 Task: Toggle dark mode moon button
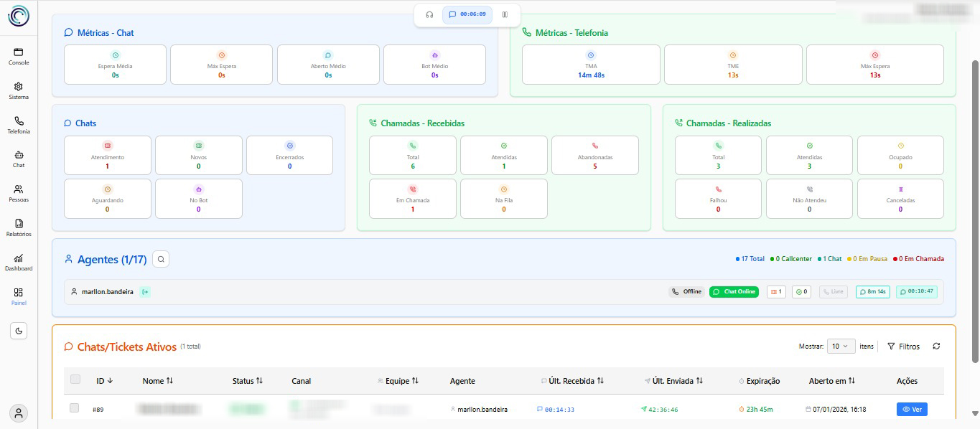tap(19, 331)
